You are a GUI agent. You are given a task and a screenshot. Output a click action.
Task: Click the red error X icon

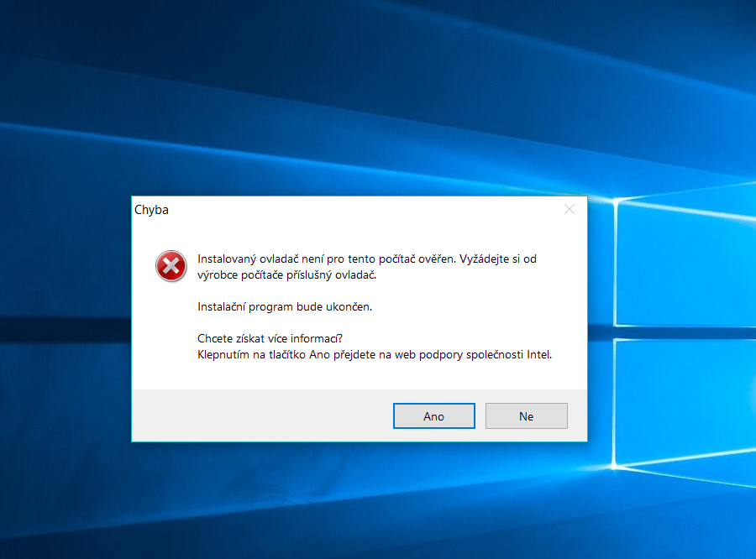[171, 266]
